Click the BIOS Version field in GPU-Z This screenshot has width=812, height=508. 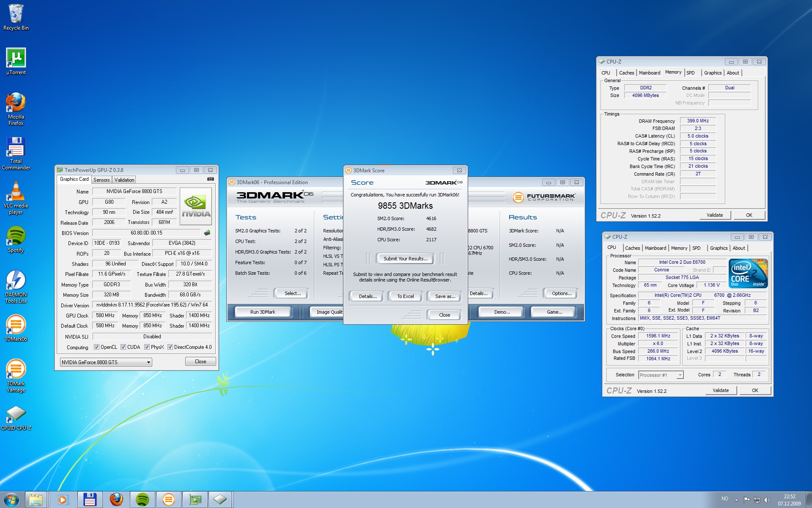tap(146, 233)
